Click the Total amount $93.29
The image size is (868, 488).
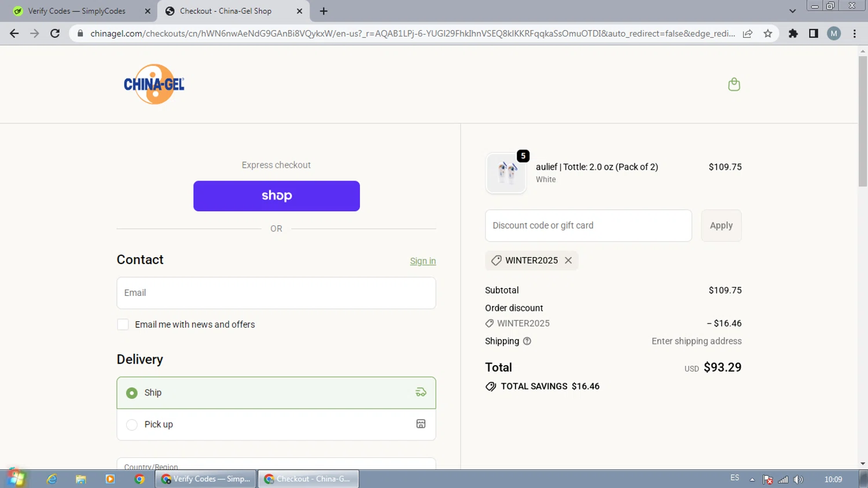[x=722, y=368]
